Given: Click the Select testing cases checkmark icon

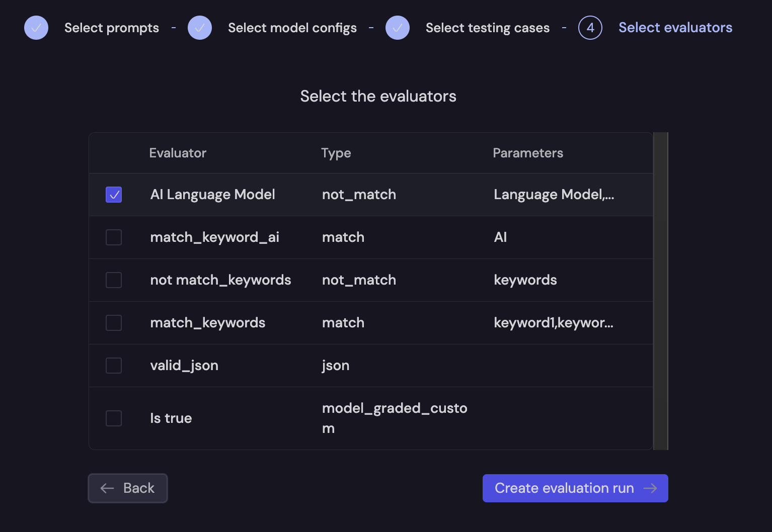Looking at the screenshot, I should tap(398, 28).
